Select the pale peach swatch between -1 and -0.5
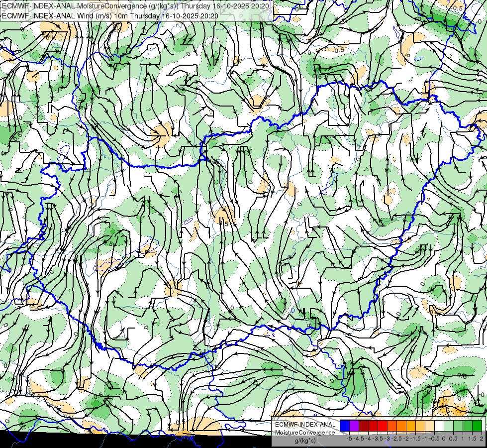Image resolution: width=487 pixels, height=448 pixels. (x=430, y=426)
